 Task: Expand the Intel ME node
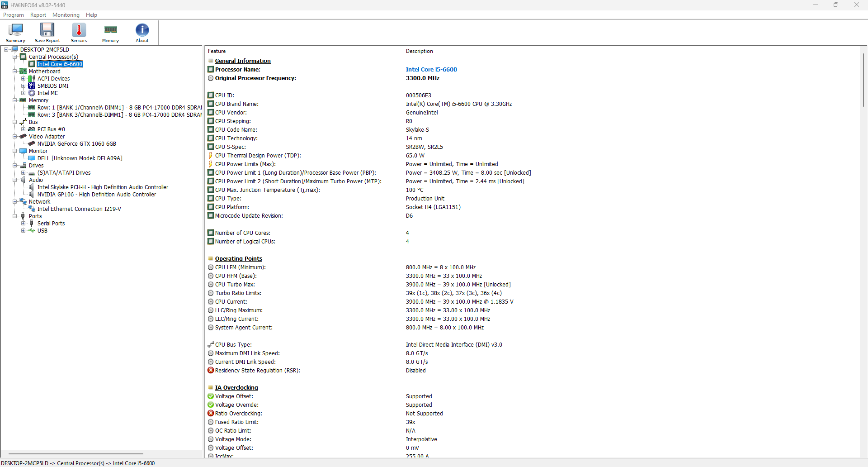tap(24, 93)
